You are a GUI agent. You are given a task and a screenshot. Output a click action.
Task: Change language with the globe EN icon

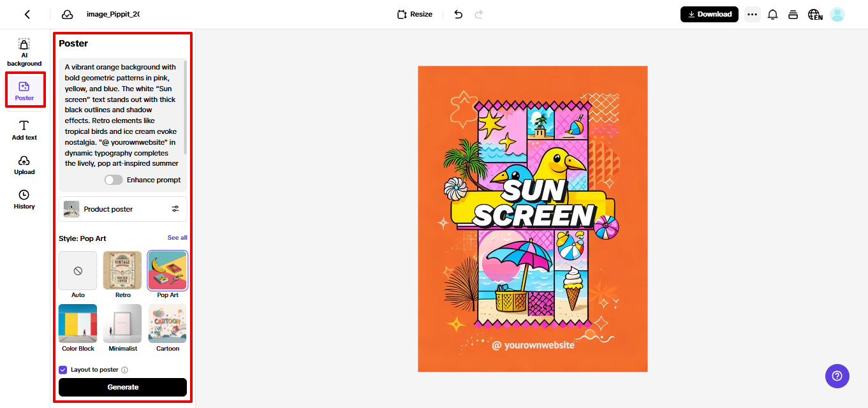click(814, 14)
